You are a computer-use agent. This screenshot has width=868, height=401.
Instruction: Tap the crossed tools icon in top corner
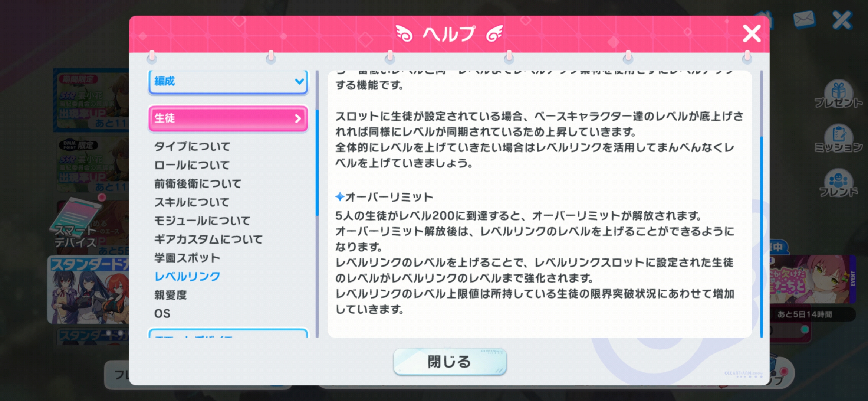click(842, 19)
